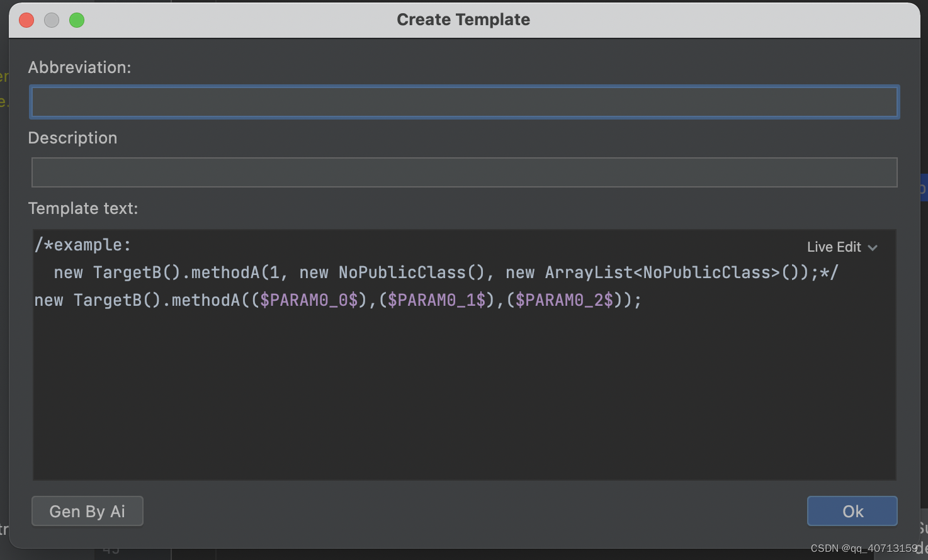Image resolution: width=928 pixels, height=560 pixels.
Task: Click the 'Template text:' label
Action: tap(83, 208)
